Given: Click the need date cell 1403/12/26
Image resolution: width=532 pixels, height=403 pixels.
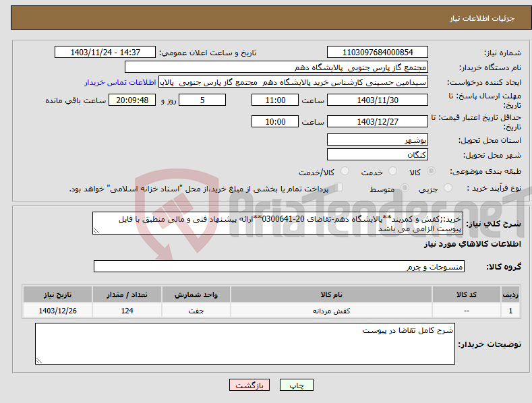Looking at the screenshot, I should click(58, 311).
